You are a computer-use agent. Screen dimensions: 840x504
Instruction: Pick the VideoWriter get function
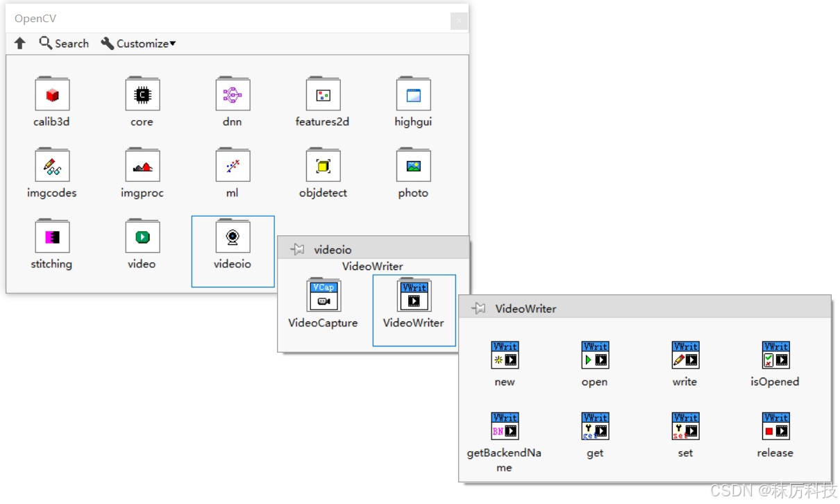click(x=595, y=426)
